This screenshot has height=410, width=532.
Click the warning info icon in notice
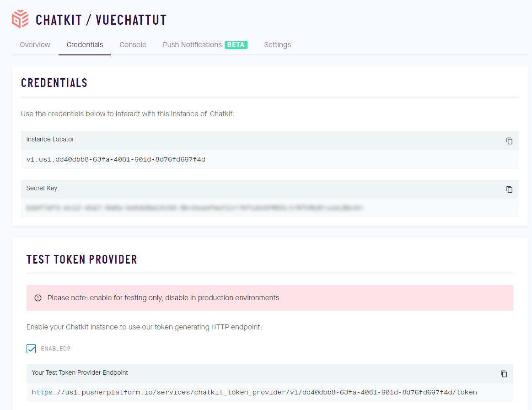coord(38,298)
